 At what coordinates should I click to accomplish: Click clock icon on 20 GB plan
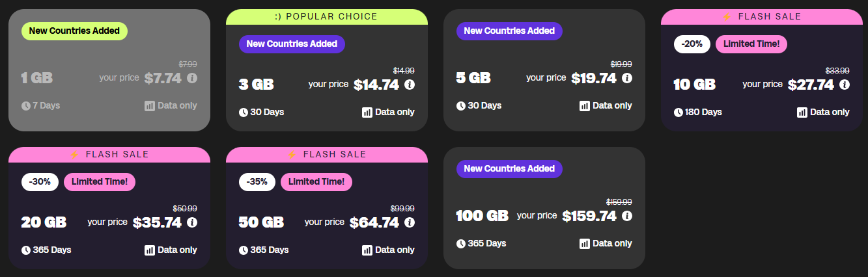[26, 250]
